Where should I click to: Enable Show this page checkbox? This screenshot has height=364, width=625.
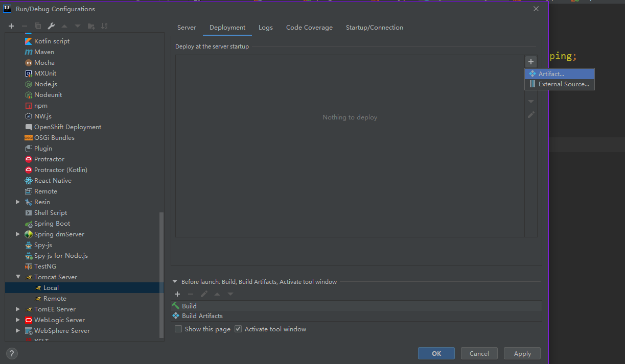click(178, 329)
